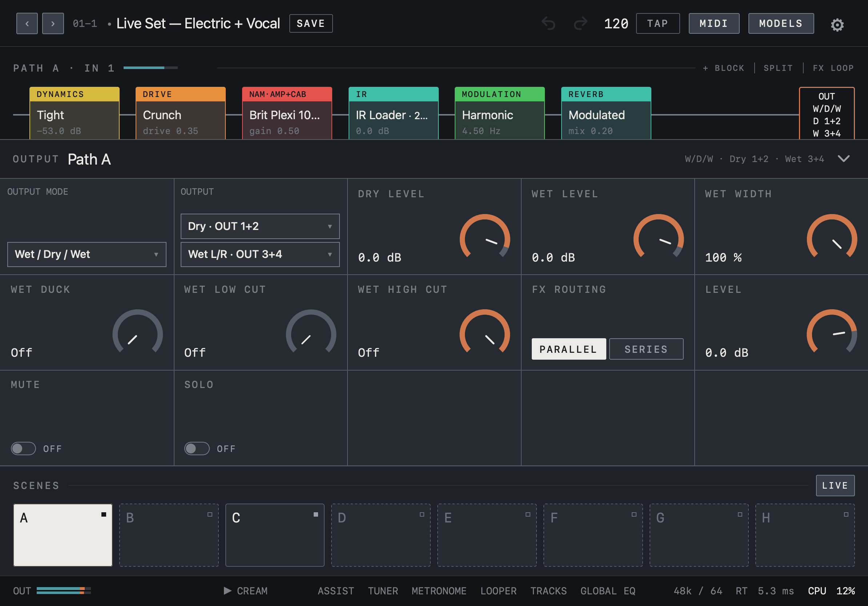Viewport: 868px width, 606px height.
Task: Set FX routing to Parallel
Action: 568,349
